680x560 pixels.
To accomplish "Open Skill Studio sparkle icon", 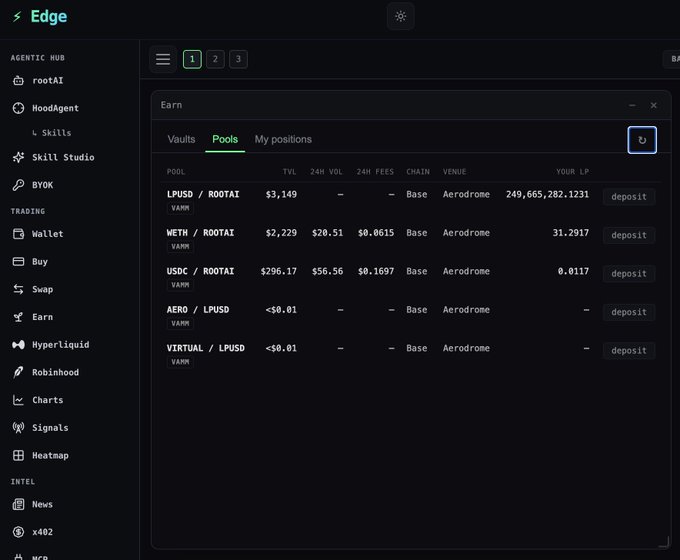I will 18,157.
